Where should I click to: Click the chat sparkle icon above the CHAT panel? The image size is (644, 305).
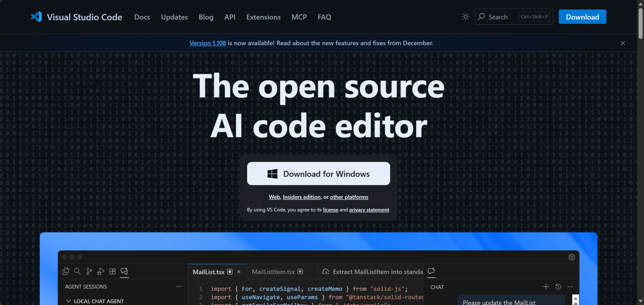[431, 271]
